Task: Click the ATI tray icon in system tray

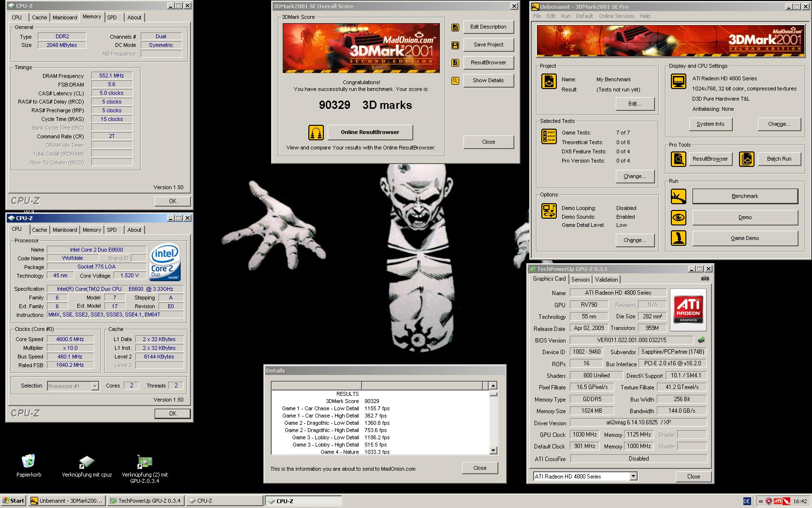Action: pos(778,501)
